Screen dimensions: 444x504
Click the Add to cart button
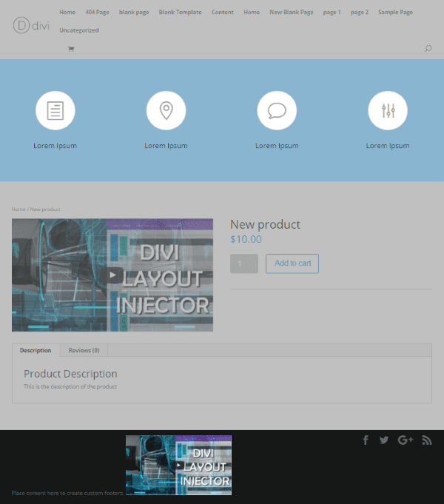[292, 263]
